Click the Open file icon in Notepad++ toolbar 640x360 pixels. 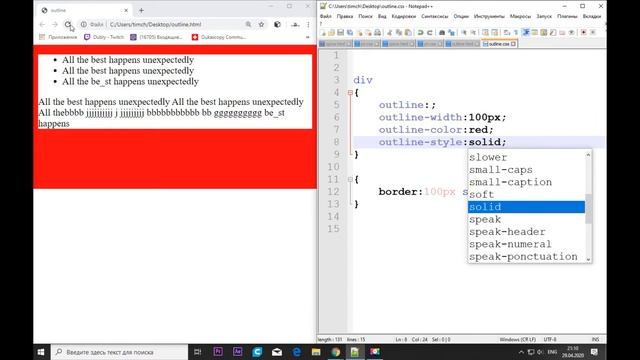(x=331, y=32)
